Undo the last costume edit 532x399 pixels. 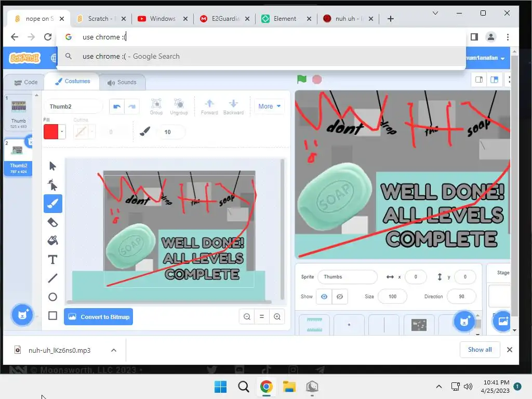tap(117, 107)
